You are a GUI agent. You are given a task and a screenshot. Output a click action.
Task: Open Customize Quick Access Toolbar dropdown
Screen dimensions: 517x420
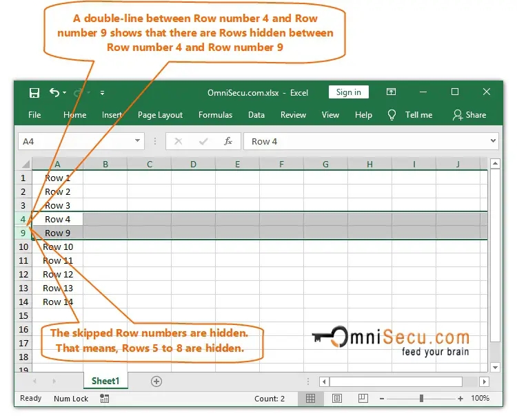[102, 92]
